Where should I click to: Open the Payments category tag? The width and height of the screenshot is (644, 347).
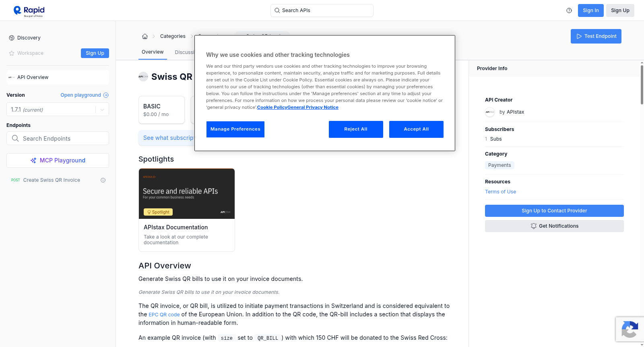pos(500,165)
